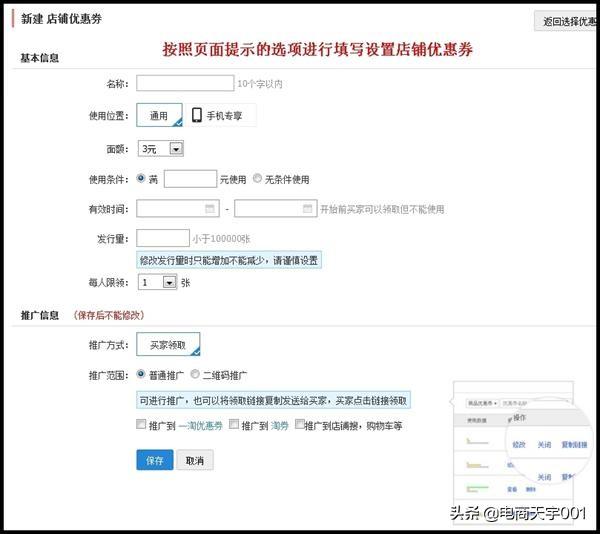Focus the 发行量 input box
This screenshot has width=600, height=534.
coord(162,239)
